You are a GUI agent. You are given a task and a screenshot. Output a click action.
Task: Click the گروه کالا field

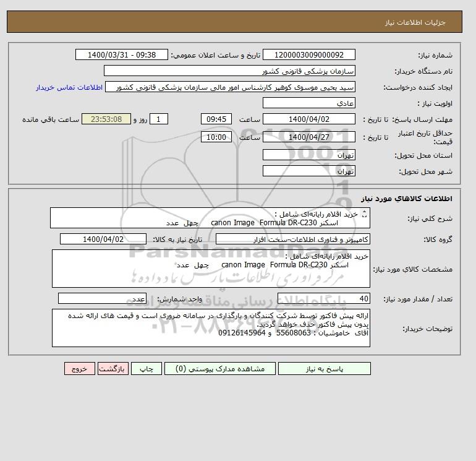pos(292,239)
